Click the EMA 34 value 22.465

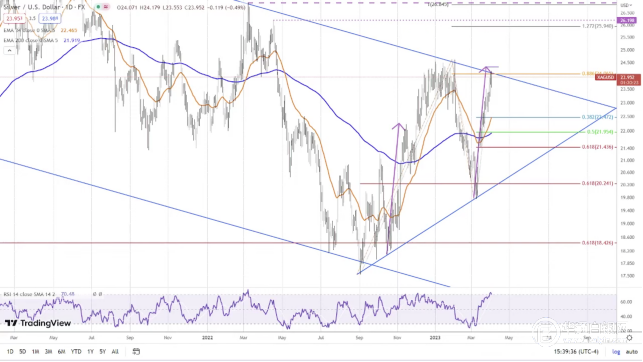pyautogui.click(x=68, y=30)
